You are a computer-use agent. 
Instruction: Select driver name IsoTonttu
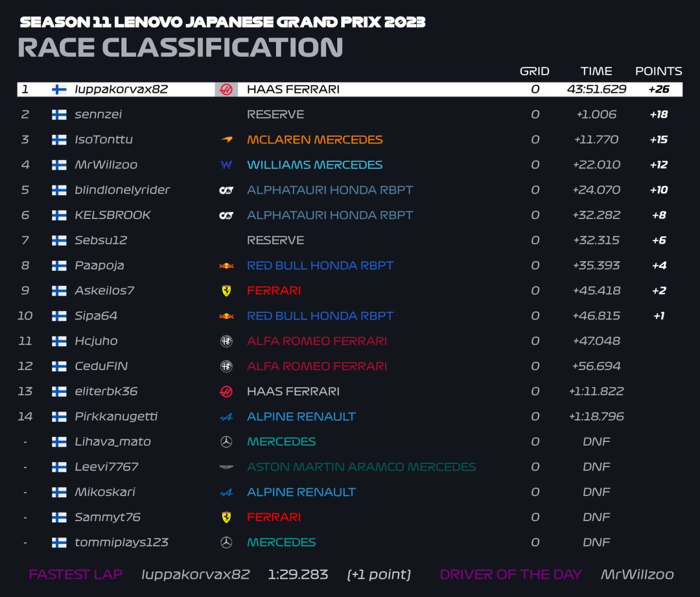(104, 140)
